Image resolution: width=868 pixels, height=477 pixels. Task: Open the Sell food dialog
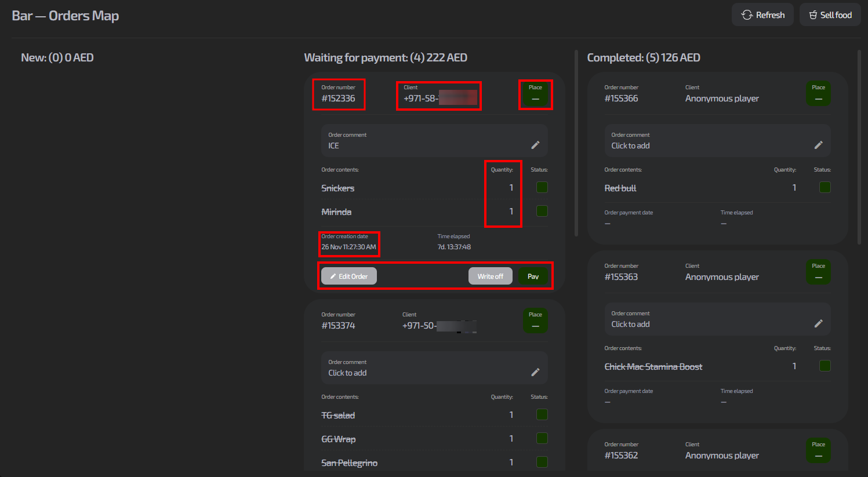click(x=830, y=15)
